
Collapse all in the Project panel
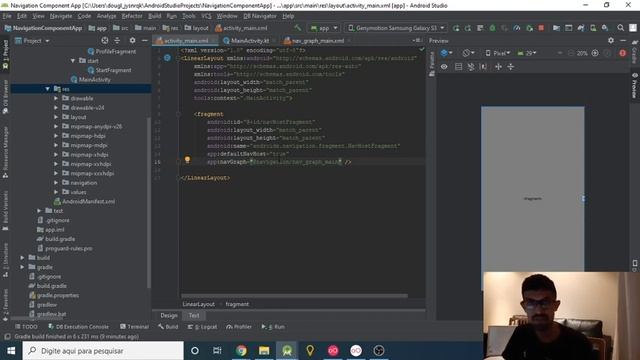118,40
